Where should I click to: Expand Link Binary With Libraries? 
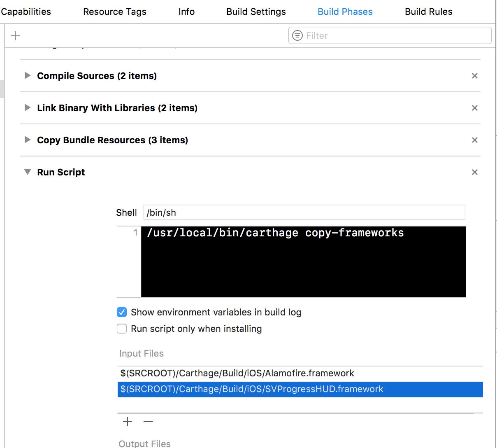pyautogui.click(x=27, y=108)
